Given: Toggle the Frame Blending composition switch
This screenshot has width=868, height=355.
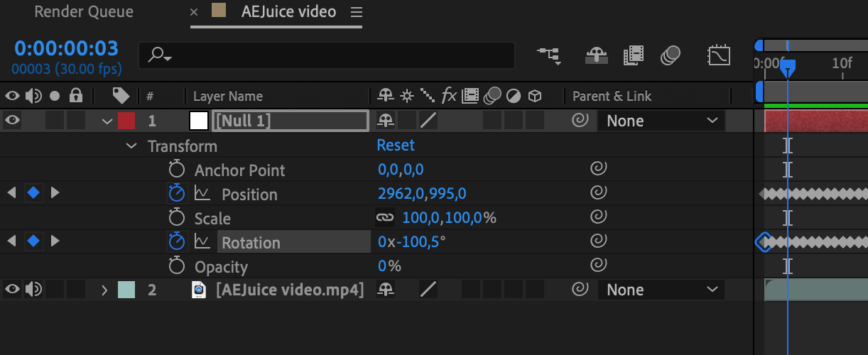Looking at the screenshot, I should pyautogui.click(x=633, y=55).
